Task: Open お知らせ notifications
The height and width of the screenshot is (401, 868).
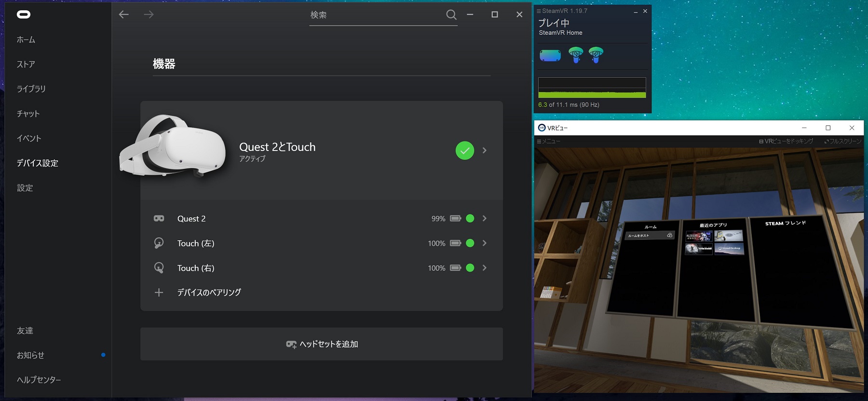Action: [x=31, y=355]
